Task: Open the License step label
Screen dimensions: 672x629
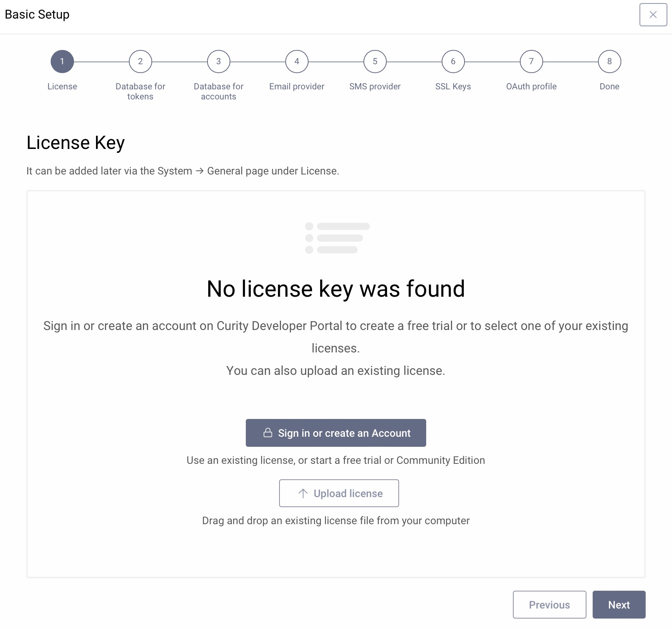Action: click(x=62, y=86)
